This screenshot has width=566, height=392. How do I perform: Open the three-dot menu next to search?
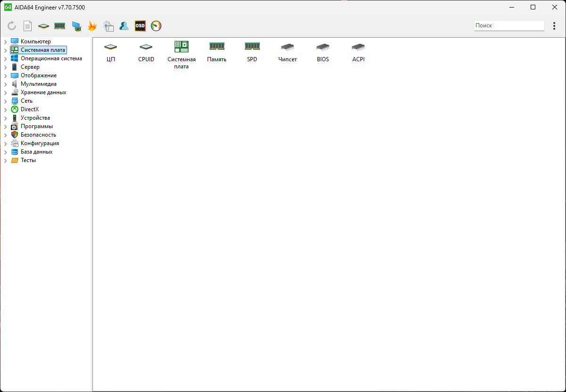tap(554, 26)
